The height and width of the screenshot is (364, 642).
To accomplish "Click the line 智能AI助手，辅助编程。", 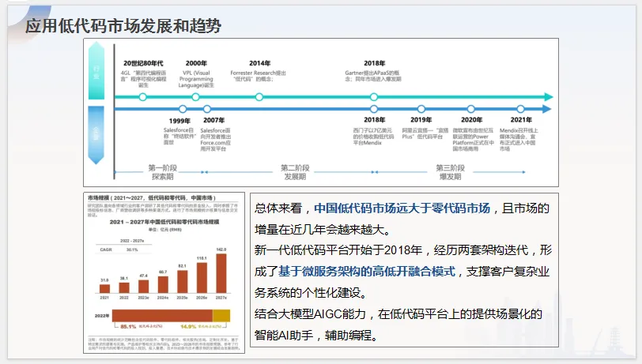I will click(x=315, y=336).
